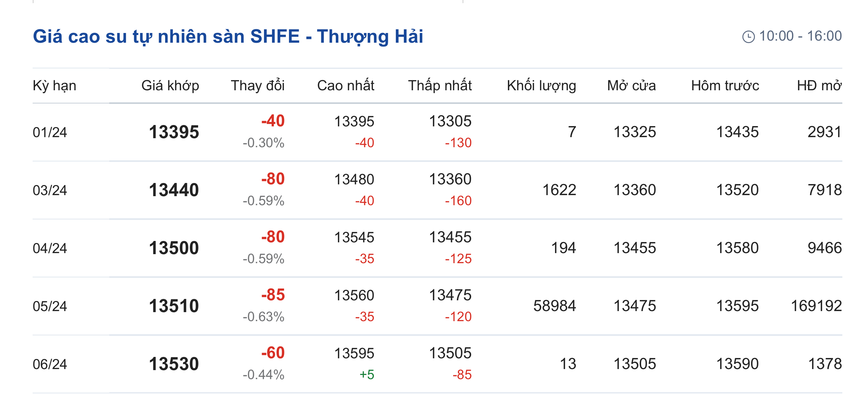The width and height of the screenshot is (868, 401).
Task: Click the 06/24 contract term
Action: [x=50, y=364]
